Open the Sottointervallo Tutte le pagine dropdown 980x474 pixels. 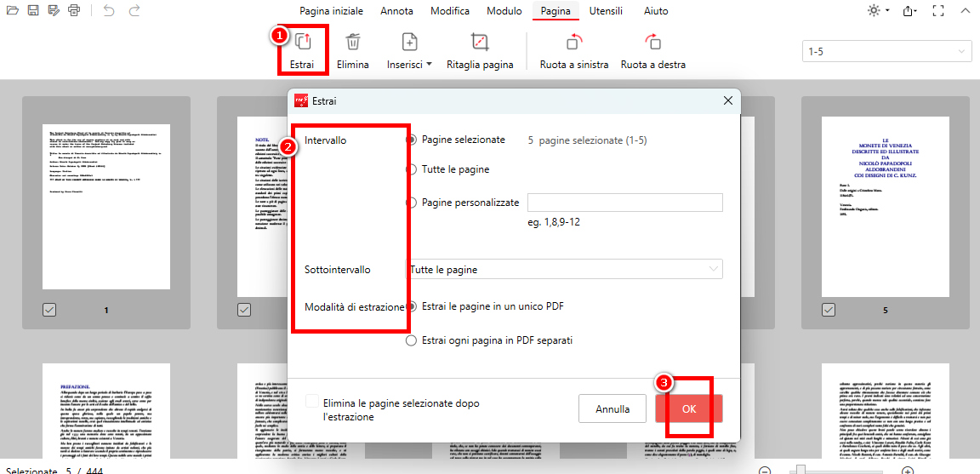click(564, 270)
